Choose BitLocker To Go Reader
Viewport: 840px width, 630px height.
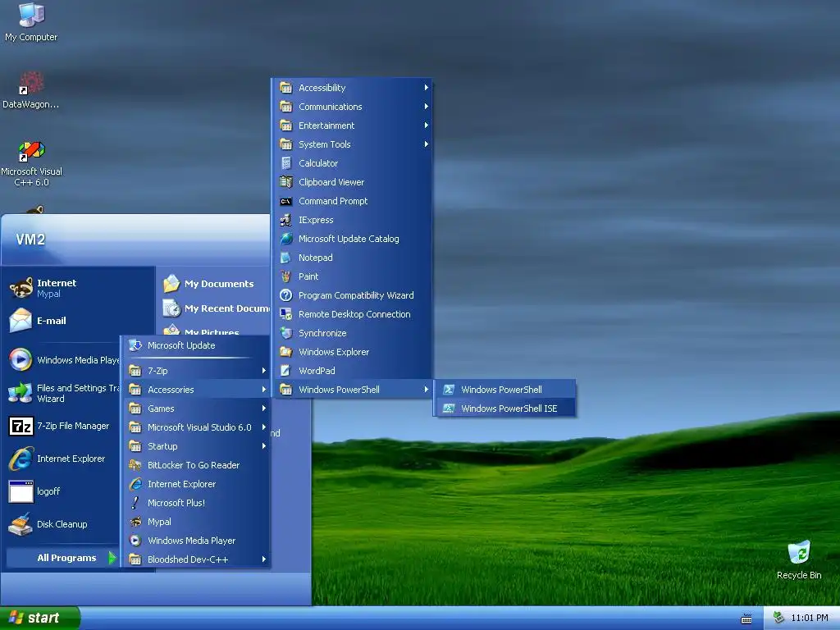[196, 465]
